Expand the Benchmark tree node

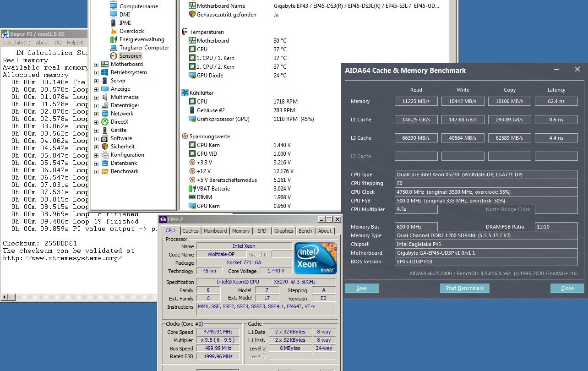(96, 171)
